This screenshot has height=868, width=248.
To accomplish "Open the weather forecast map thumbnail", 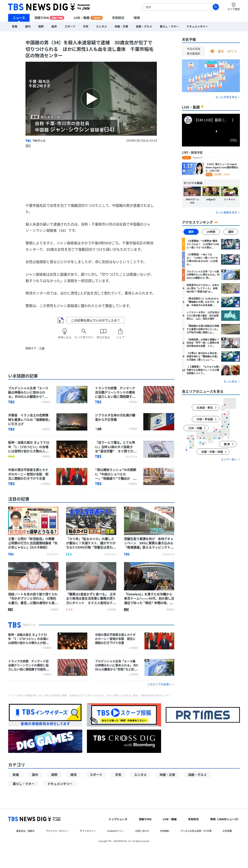I will (x=211, y=75).
